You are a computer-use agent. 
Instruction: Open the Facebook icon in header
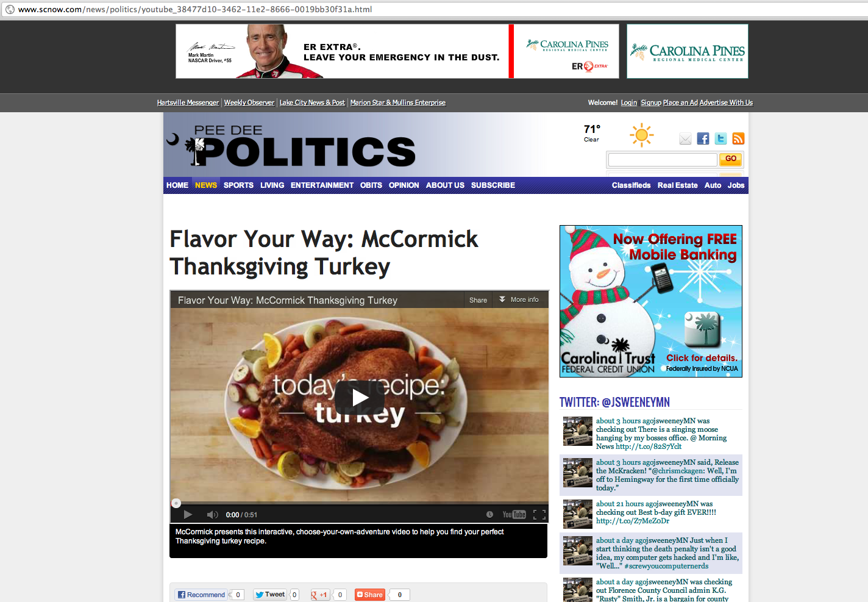[703, 139]
